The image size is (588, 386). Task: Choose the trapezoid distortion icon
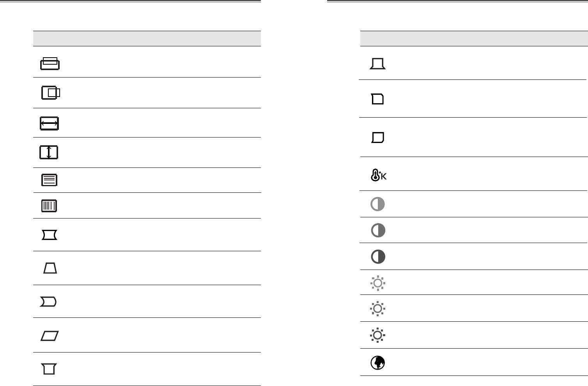(50, 268)
